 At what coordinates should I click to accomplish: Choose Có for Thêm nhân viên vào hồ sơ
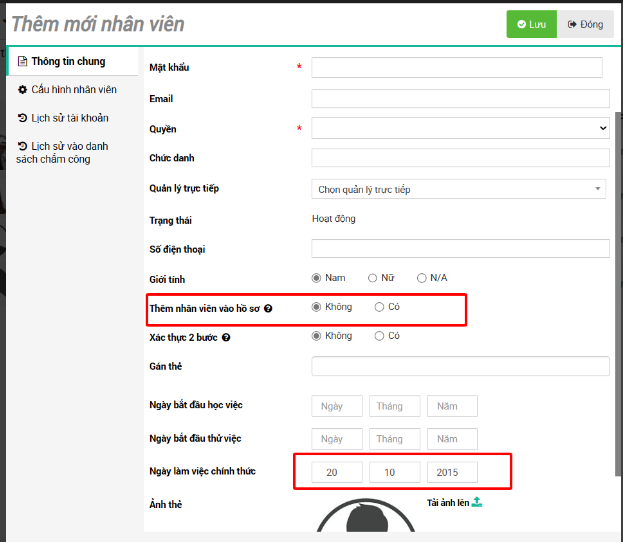point(379,307)
